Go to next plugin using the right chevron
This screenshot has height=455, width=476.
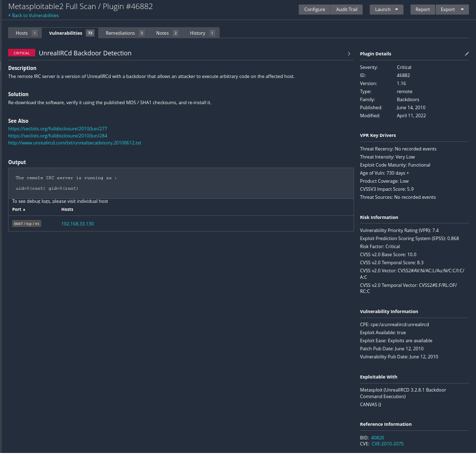click(349, 54)
